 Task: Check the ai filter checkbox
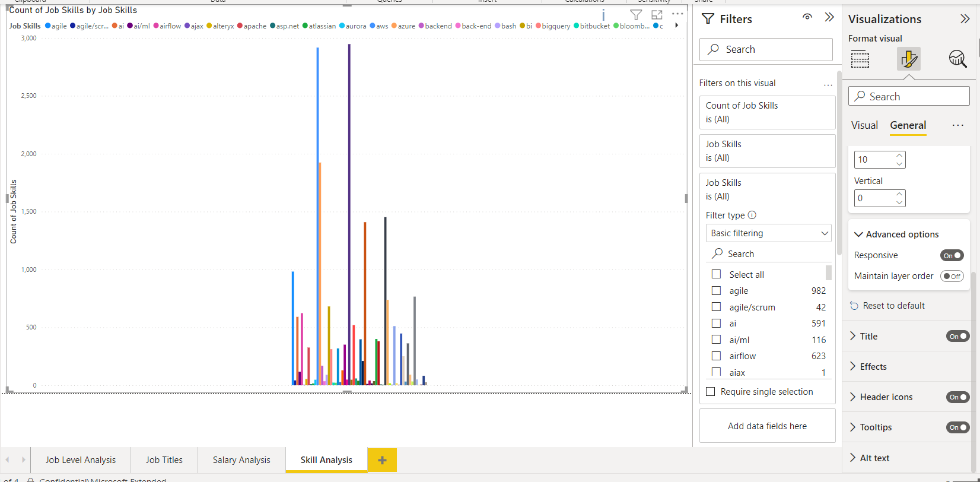coord(717,324)
